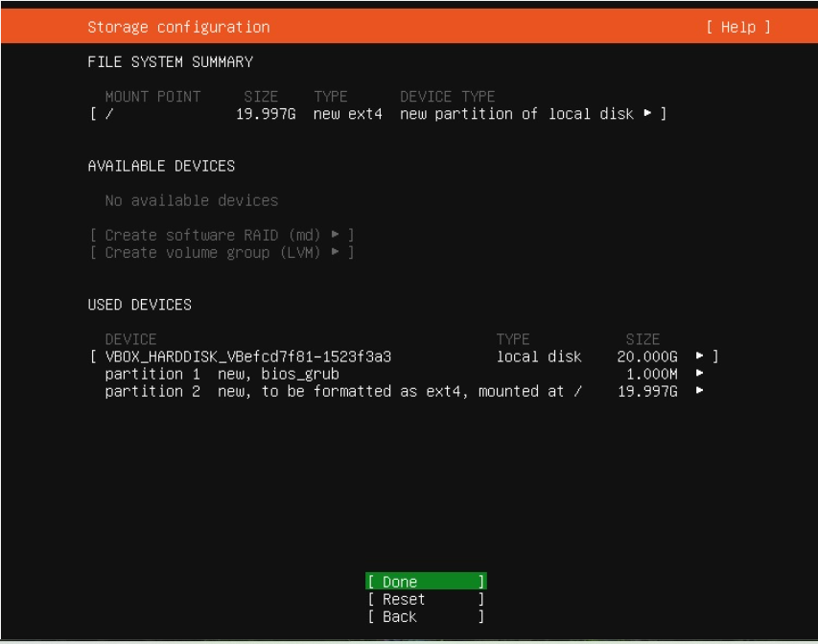Open partition 2 ext4 arrow menu
This screenshot has height=644, width=818.
(700, 391)
